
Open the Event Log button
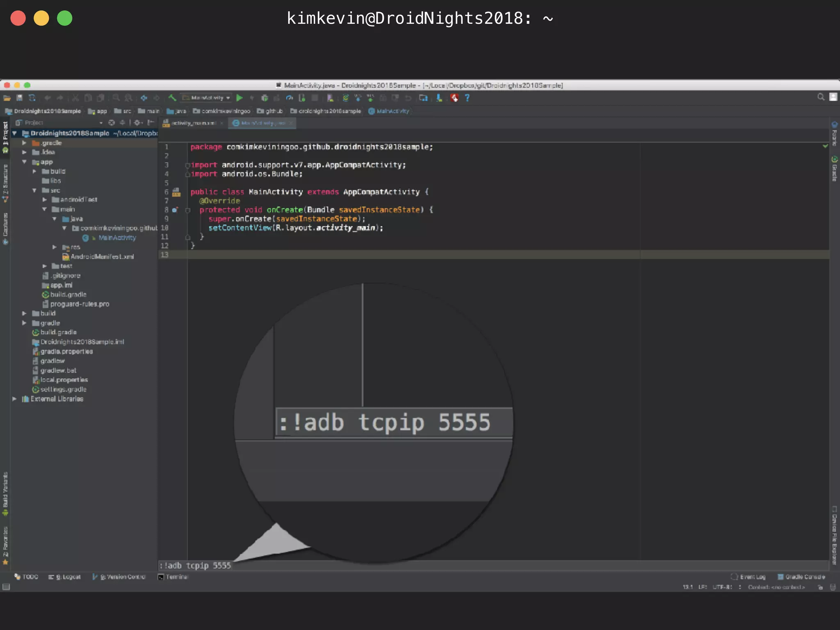tap(749, 577)
